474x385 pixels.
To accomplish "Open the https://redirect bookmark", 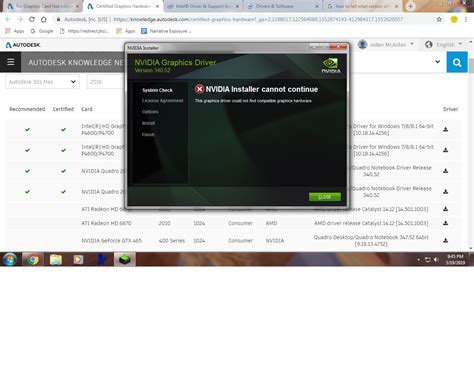I will click(84, 31).
